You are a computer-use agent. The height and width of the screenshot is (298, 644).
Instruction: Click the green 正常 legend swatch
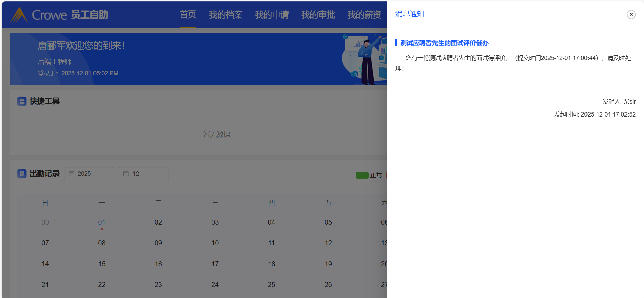pos(362,175)
